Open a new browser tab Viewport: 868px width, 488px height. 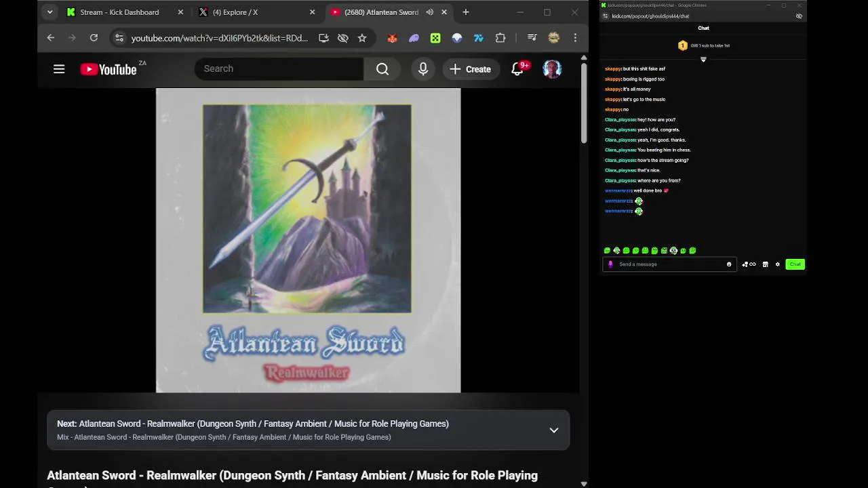[466, 12]
